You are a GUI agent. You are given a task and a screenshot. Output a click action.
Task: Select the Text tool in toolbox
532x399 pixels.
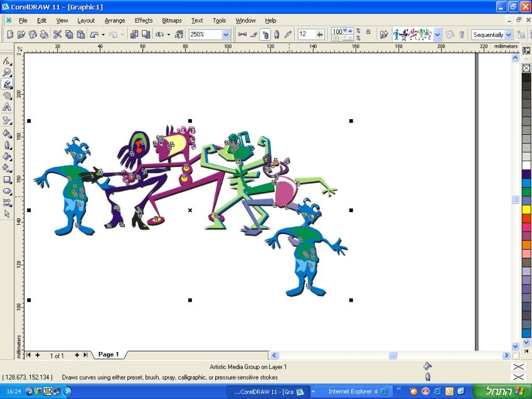7,107
